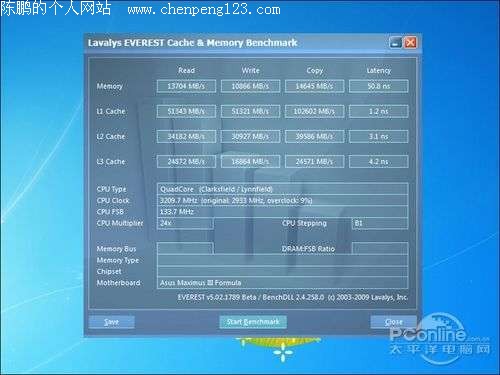
Task: Click the CPU Type label
Action: click(x=111, y=189)
